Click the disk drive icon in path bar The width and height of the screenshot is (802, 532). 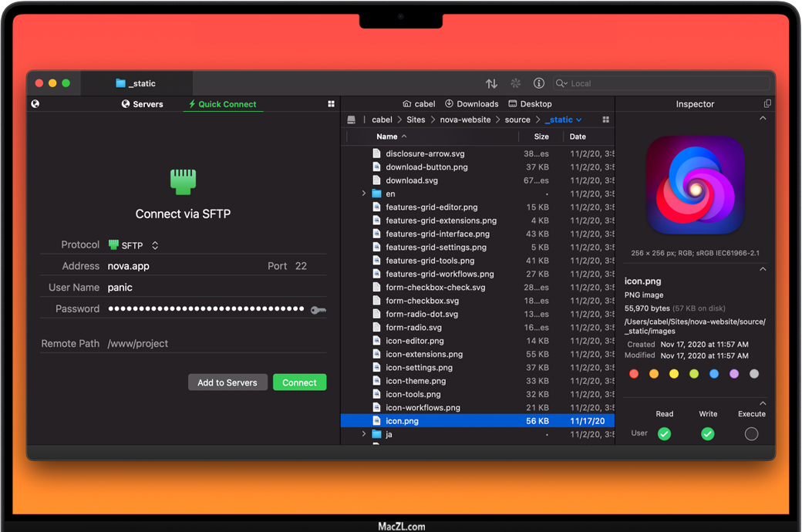coord(352,120)
